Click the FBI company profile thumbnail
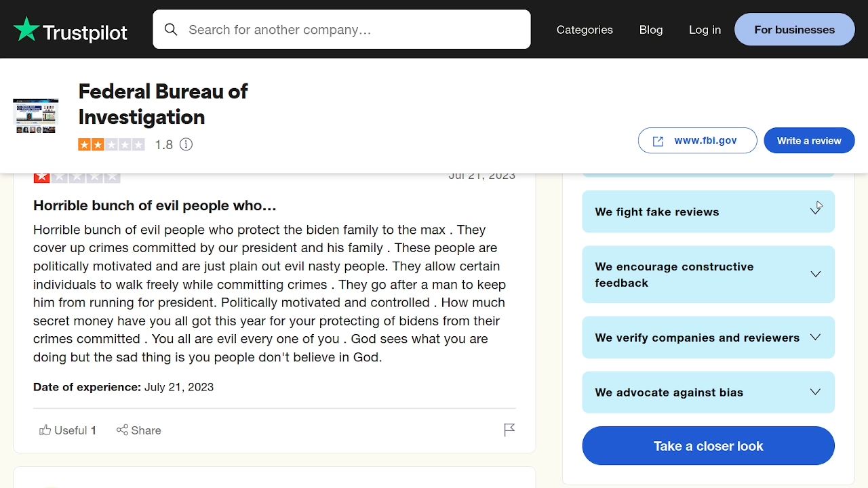This screenshot has width=868, height=488. click(36, 116)
